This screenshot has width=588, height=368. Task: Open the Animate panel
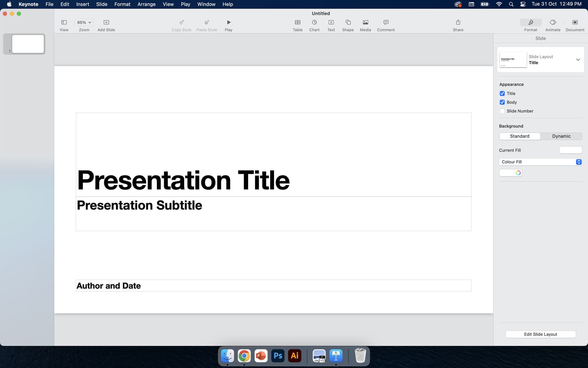553,25
